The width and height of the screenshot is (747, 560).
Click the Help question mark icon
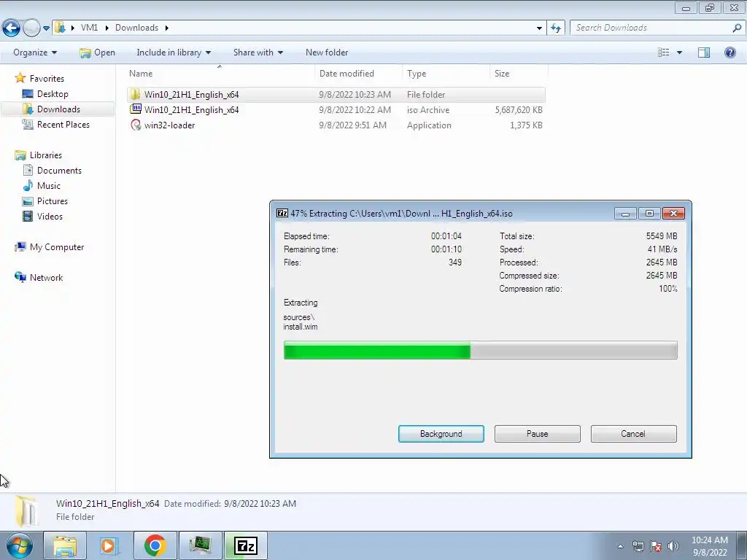pos(729,52)
